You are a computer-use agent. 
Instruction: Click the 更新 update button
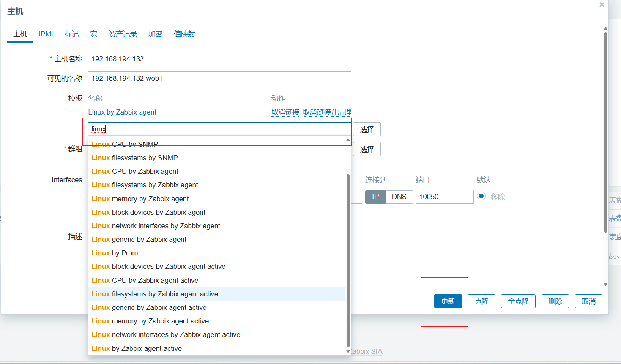tap(448, 301)
